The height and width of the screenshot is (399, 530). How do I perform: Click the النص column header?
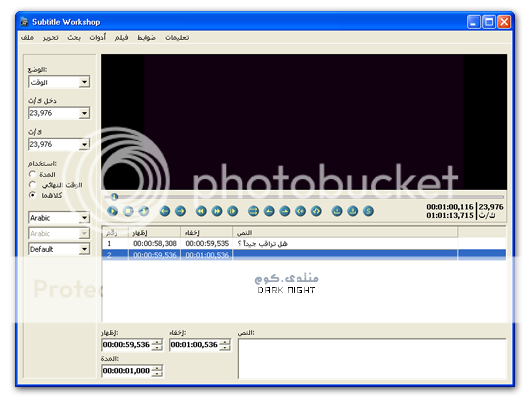[x=345, y=233]
